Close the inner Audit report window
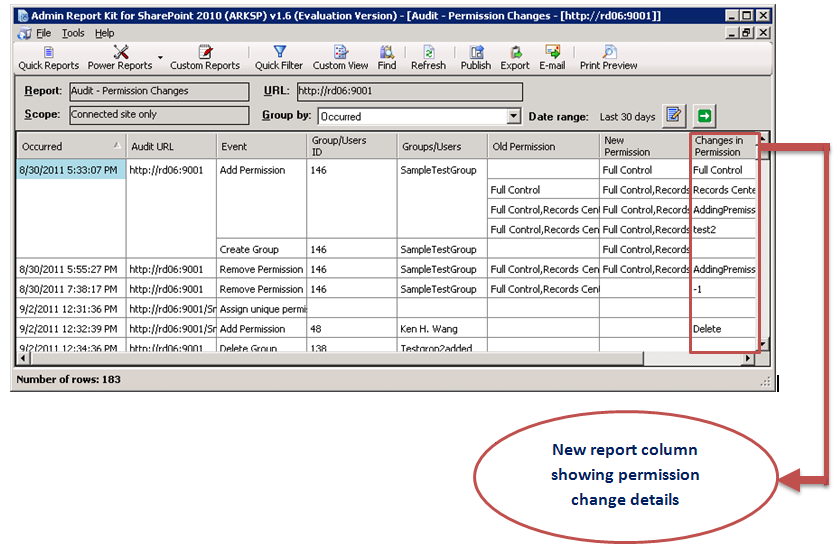This screenshot has height=550, width=837. coord(764,33)
